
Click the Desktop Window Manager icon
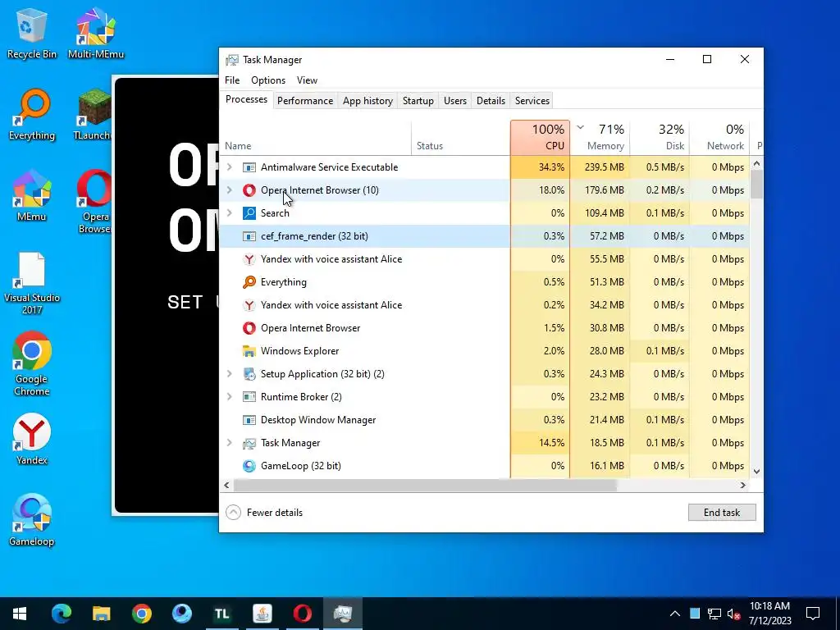(249, 420)
